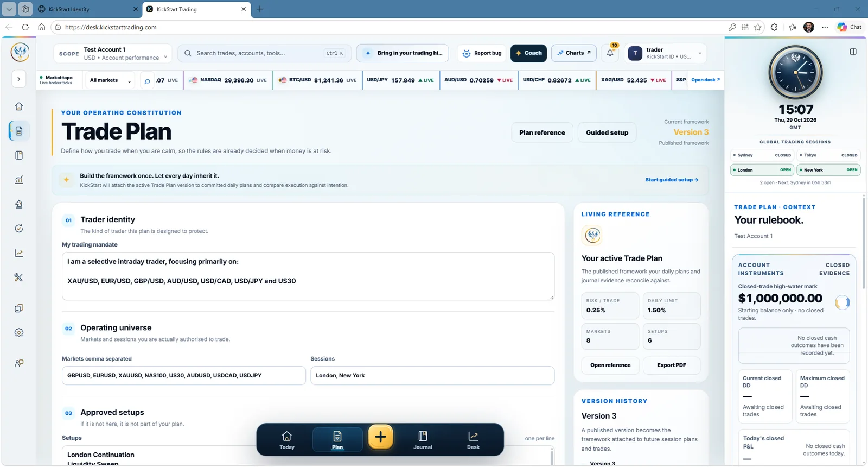The image size is (868, 467).
Task: Go to Today in bottom navigation
Action: pyautogui.click(x=287, y=440)
